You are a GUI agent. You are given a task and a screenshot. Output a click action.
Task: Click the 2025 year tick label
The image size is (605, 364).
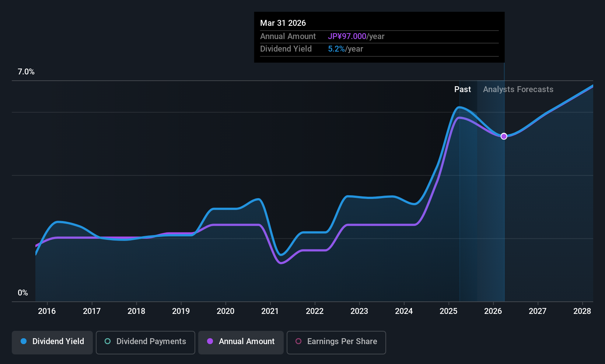pos(448,311)
